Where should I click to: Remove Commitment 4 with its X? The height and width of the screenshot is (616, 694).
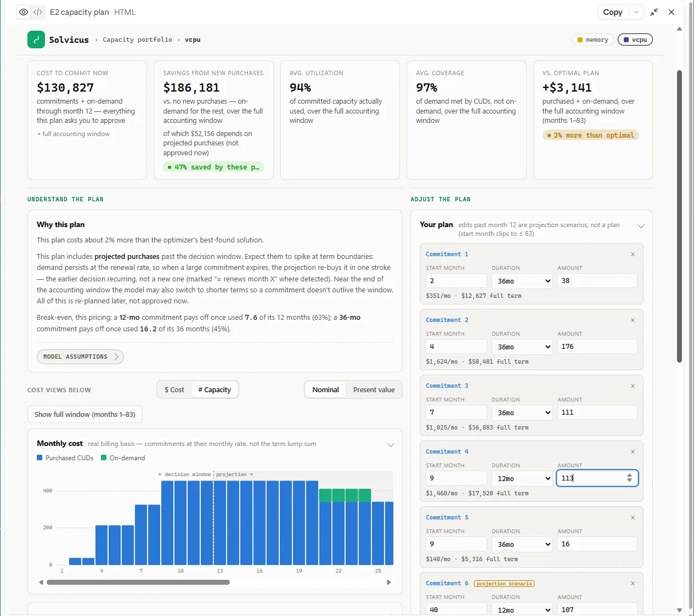point(633,451)
